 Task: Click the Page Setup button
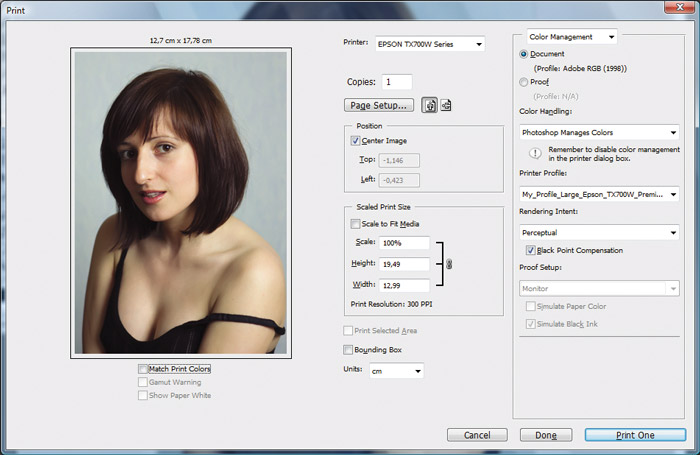tap(378, 105)
